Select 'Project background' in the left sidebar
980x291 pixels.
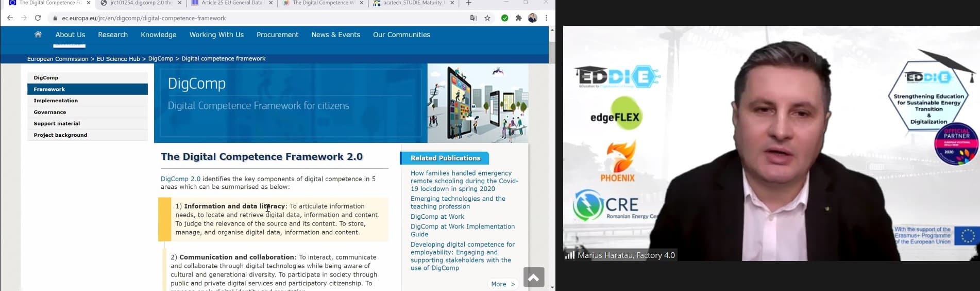pos(88,135)
